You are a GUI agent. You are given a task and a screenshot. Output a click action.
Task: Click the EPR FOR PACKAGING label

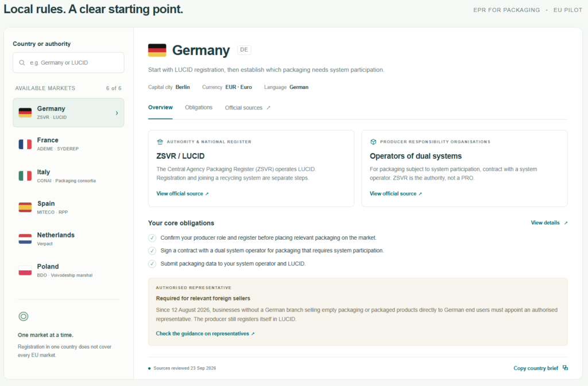pos(506,10)
